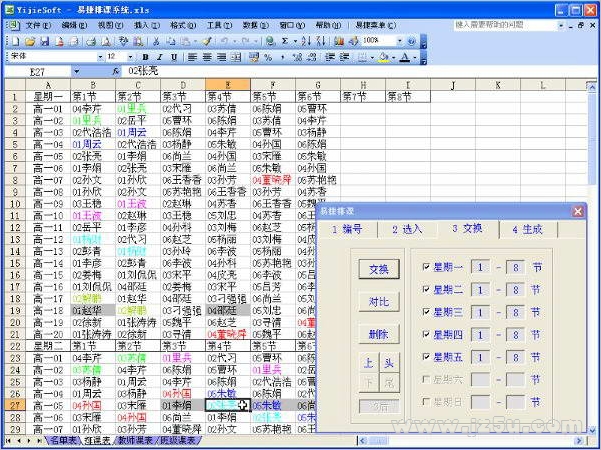Viewport: 601px width, 450px height.
Task: Open the help question box dropdown
Action: 561,25
